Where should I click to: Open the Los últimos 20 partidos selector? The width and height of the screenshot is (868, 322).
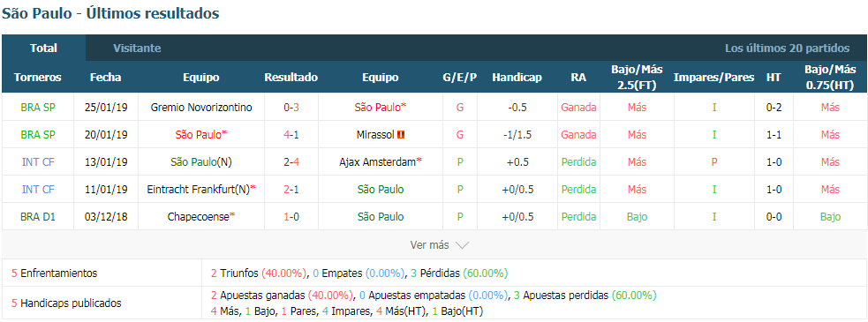point(787,49)
